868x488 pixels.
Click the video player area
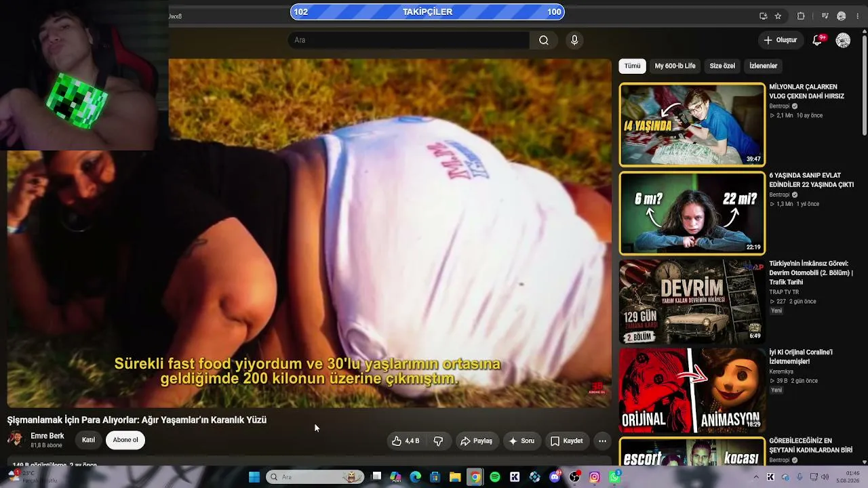pyautogui.click(x=309, y=233)
